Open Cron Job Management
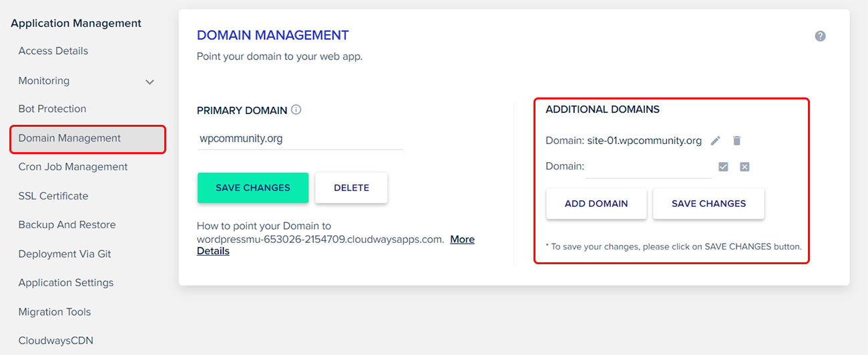The image size is (868, 355). click(x=73, y=167)
